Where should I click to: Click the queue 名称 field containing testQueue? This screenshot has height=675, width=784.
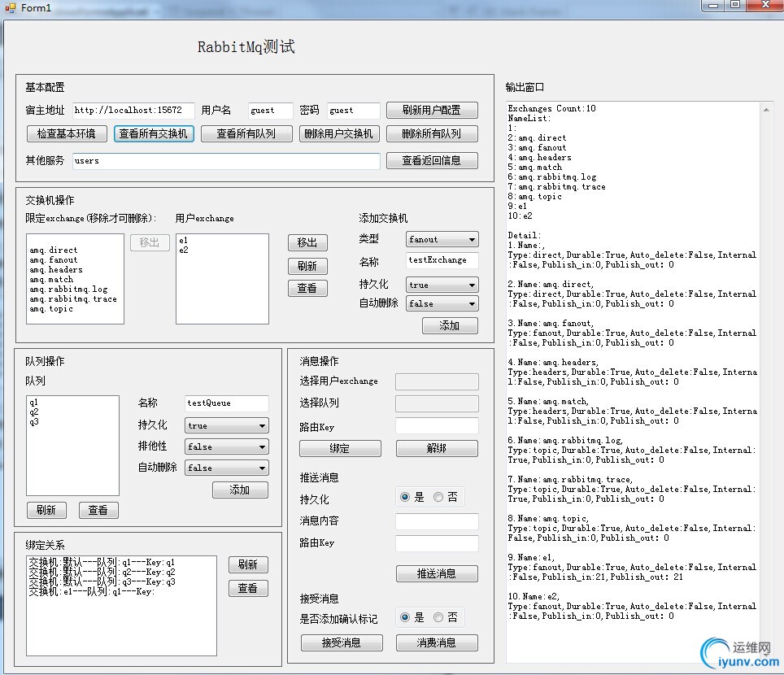coord(227,403)
